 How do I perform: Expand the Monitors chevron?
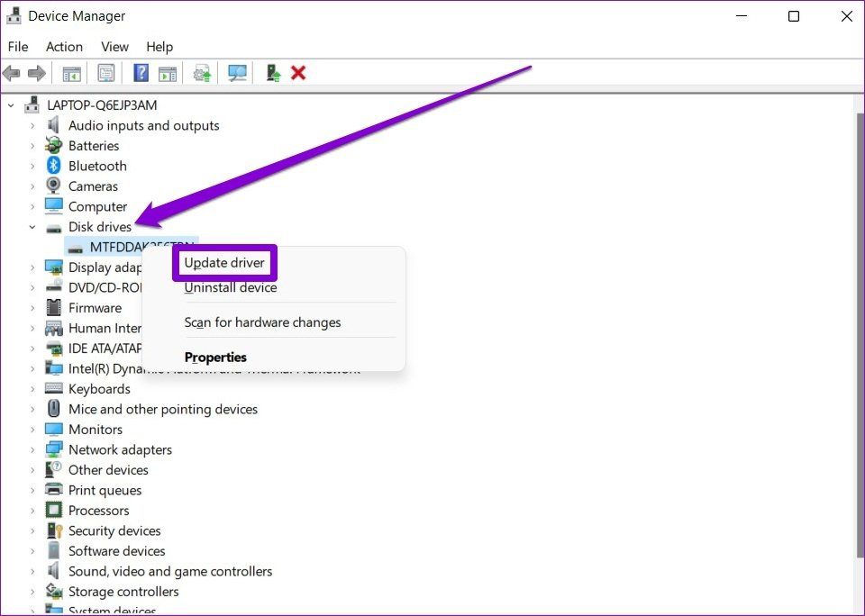32,429
